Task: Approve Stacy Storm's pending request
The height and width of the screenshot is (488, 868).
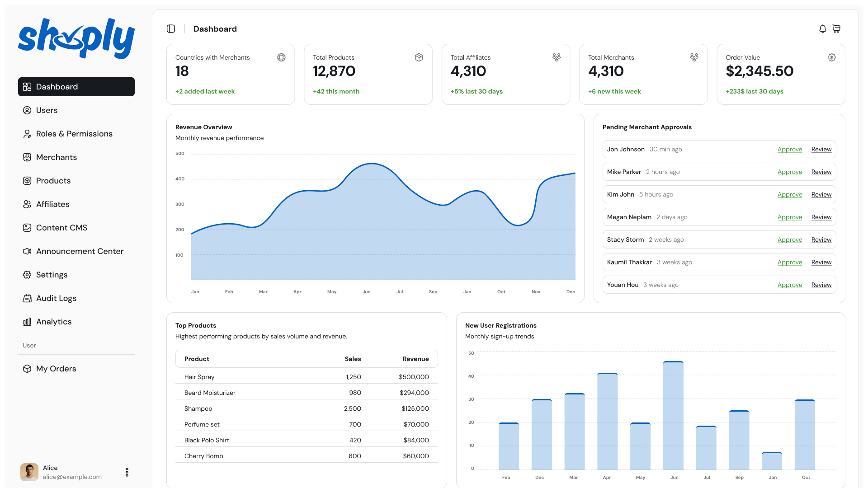Action: (x=790, y=239)
